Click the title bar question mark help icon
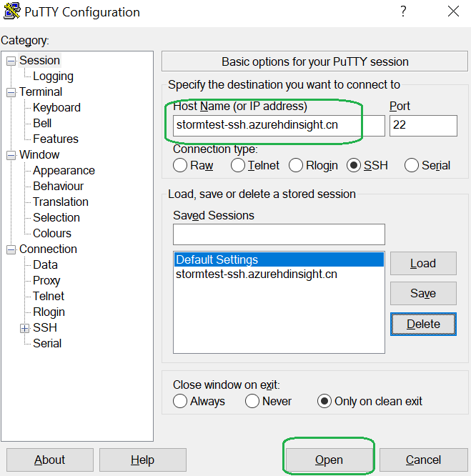Image resolution: width=471 pixels, height=476 pixels. coord(403,11)
